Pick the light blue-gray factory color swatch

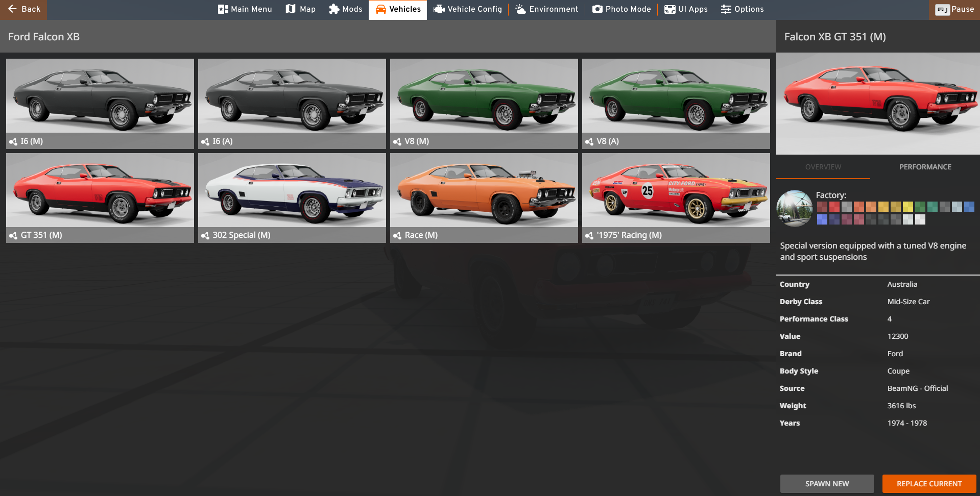tap(957, 207)
